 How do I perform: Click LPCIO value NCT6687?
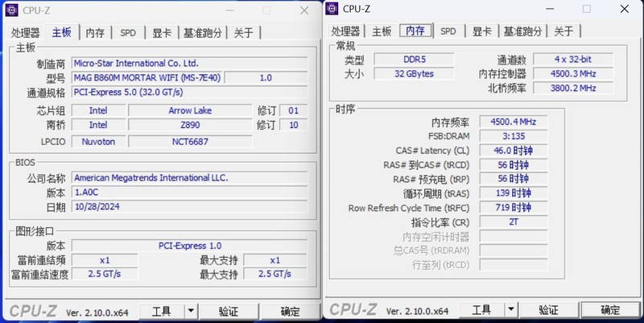[190, 142]
